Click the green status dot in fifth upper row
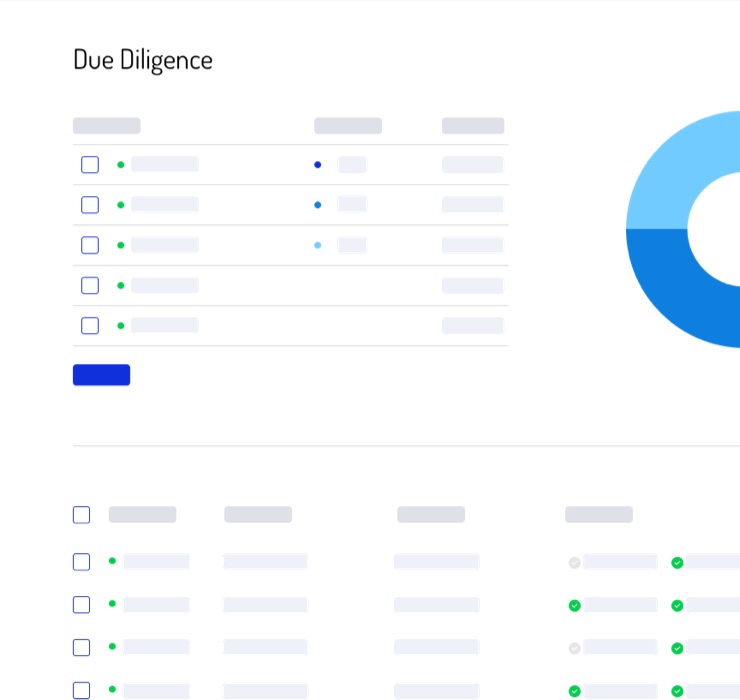 pyautogui.click(x=121, y=326)
